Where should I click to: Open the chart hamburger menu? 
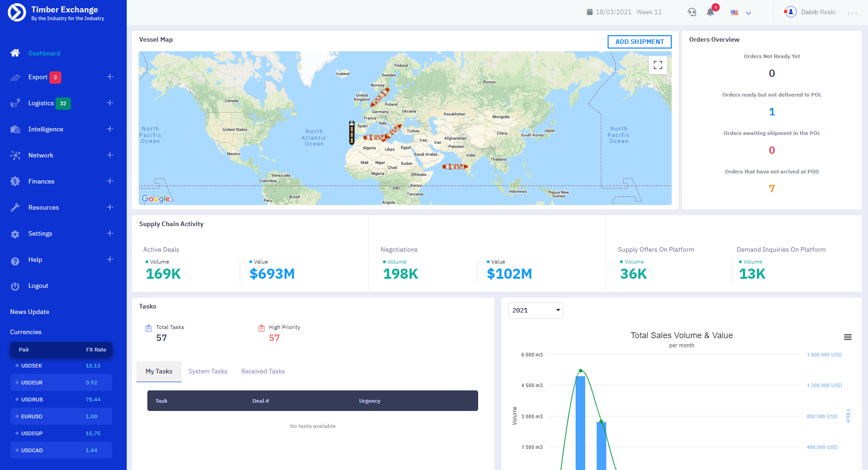pyautogui.click(x=848, y=337)
